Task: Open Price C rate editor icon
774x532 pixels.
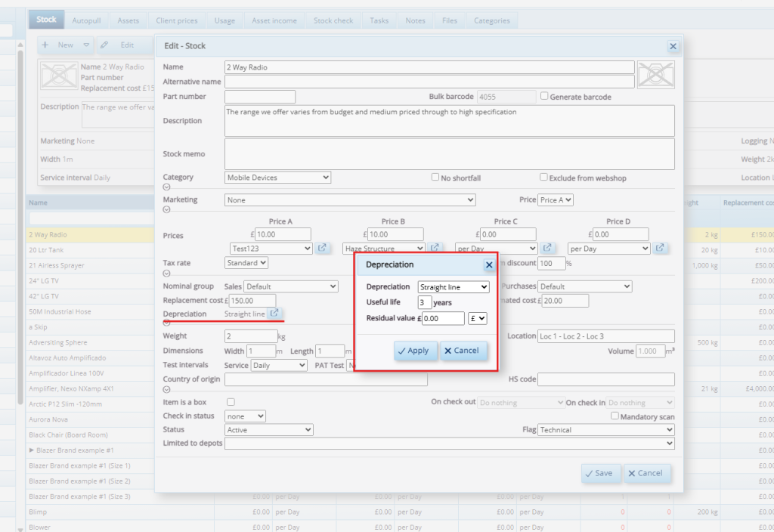Action: point(547,248)
